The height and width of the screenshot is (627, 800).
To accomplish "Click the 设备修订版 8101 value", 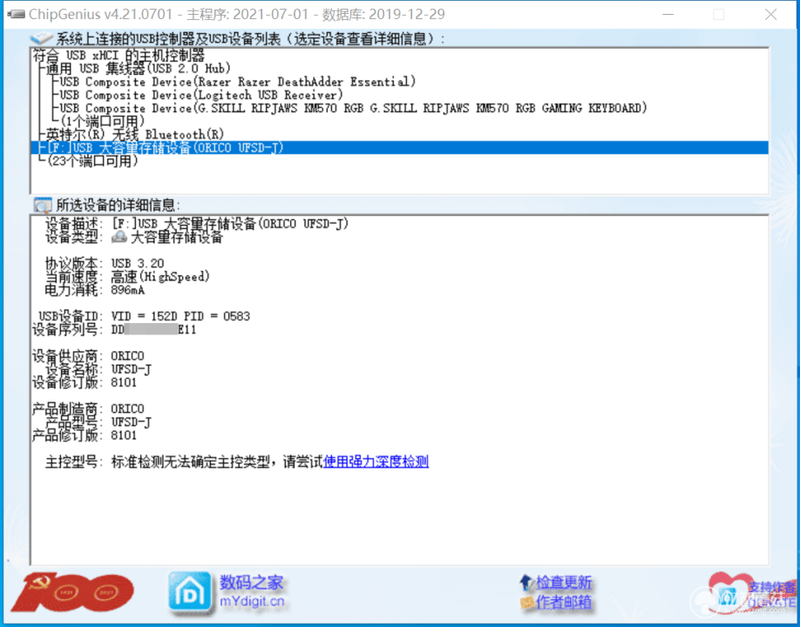I will tap(124, 383).
